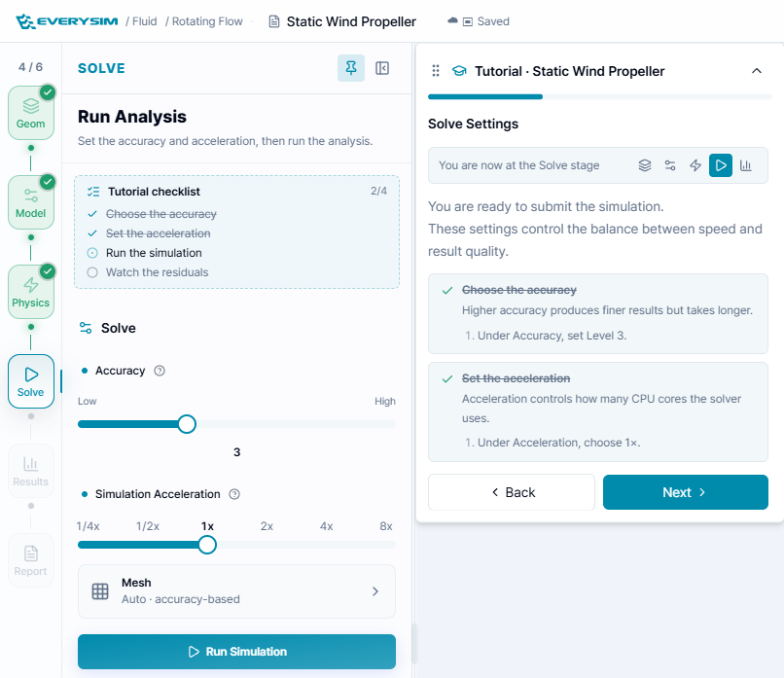Click the Run Simulation button
Viewport: 784px width, 678px height.
coord(236,652)
